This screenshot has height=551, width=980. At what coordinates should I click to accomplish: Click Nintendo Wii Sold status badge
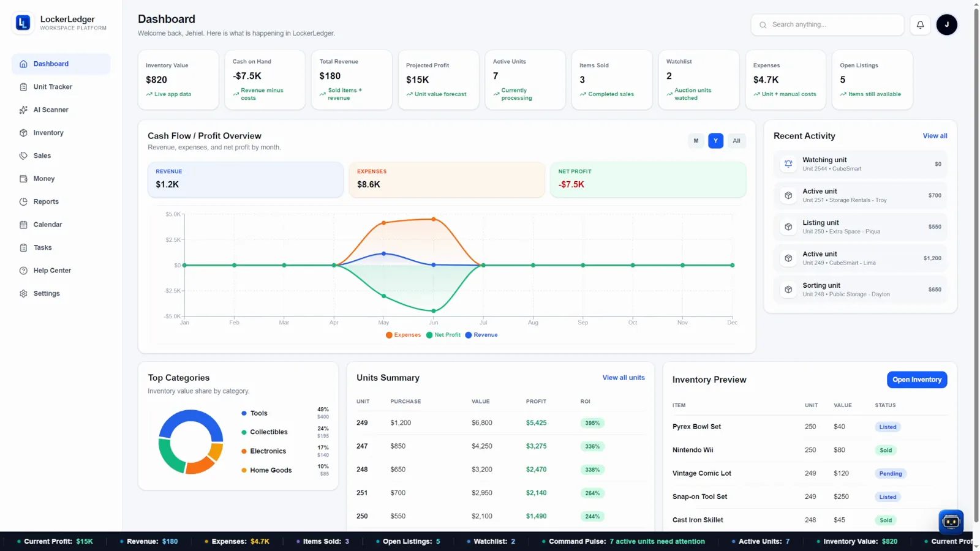pos(886,450)
